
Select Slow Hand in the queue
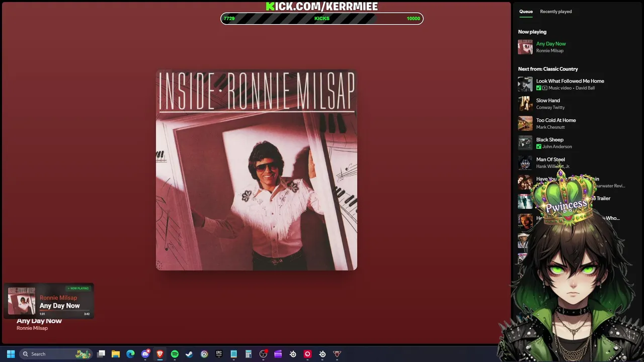coord(548,101)
